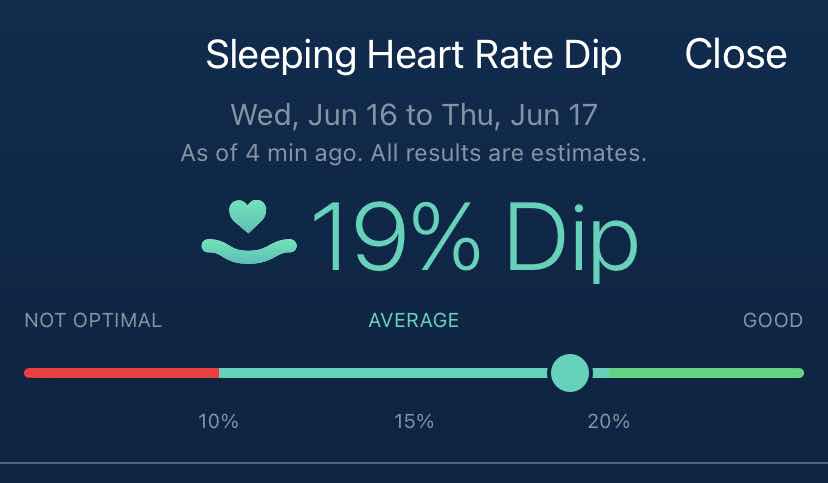Click the teal Average bar segment

coord(384,373)
